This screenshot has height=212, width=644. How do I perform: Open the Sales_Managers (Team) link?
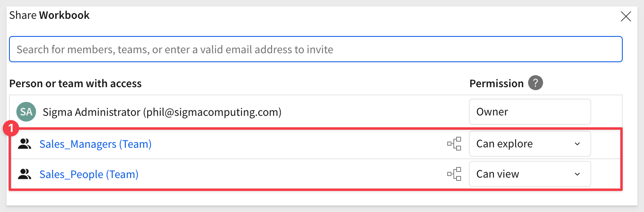pyautogui.click(x=95, y=144)
